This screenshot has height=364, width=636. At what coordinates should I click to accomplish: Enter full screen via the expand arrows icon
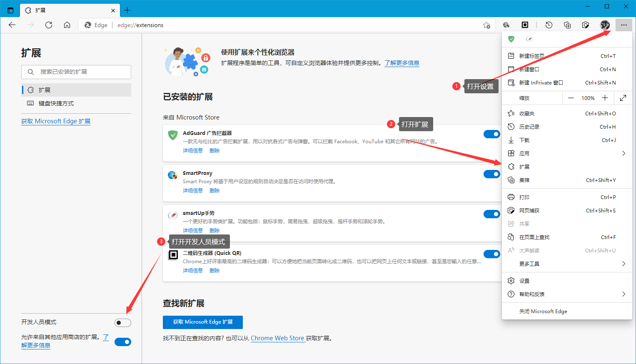tap(623, 98)
